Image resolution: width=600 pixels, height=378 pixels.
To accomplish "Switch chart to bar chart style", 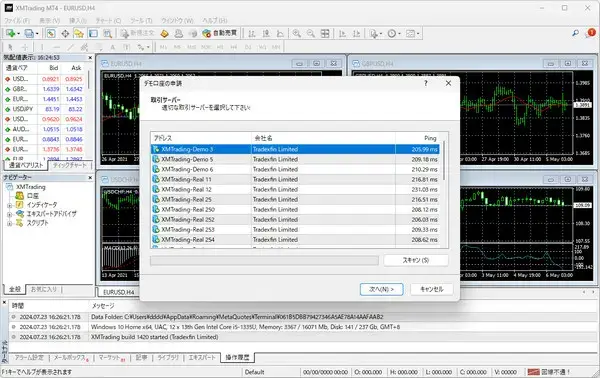I will pyautogui.click(x=251, y=34).
